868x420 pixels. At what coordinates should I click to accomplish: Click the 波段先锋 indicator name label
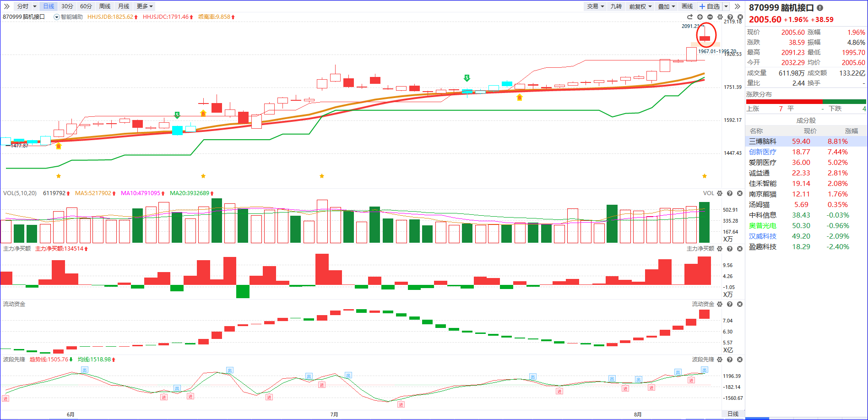click(x=14, y=360)
